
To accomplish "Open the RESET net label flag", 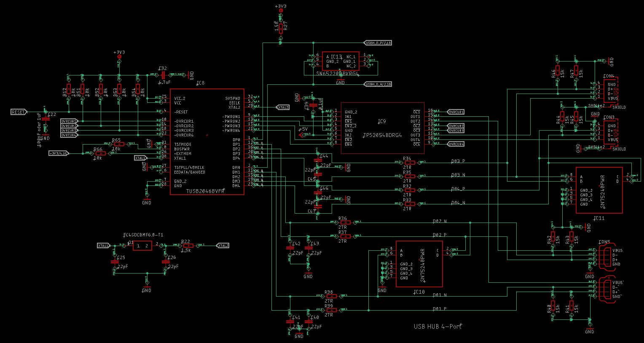I will coord(19,112).
